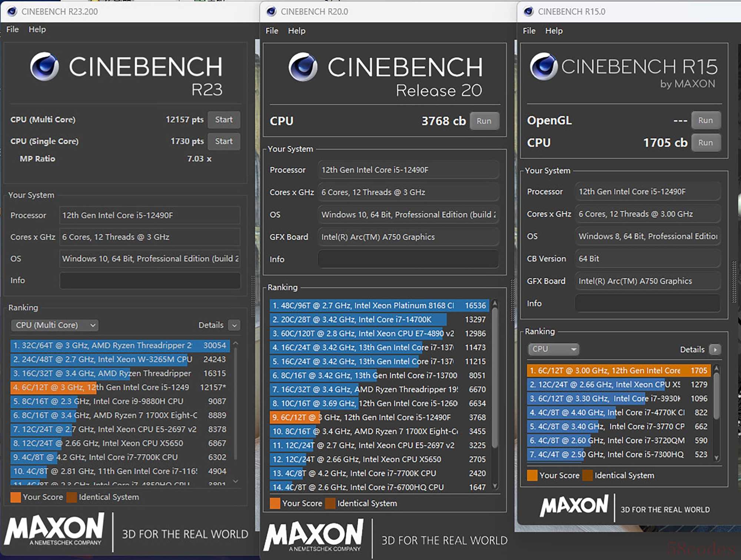Run the R20 CPU benchmark
Viewport: 741px width, 560px height.
pyautogui.click(x=484, y=121)
